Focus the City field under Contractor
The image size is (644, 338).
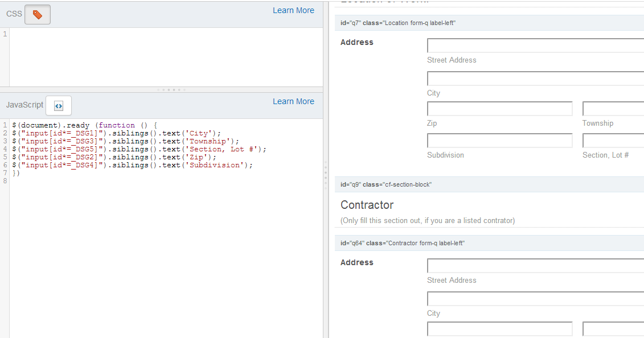coord(535,299)
